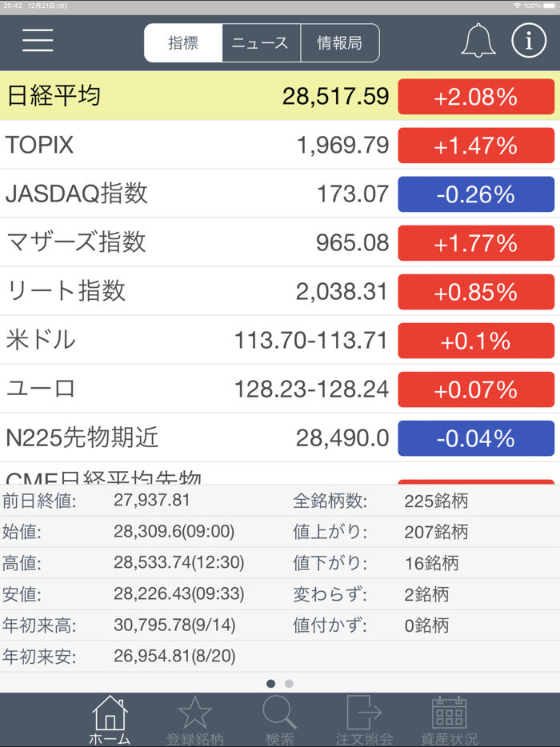560x747 pixels.
Task: Select the ユーロ row
Action: click(x=200, y=389)
